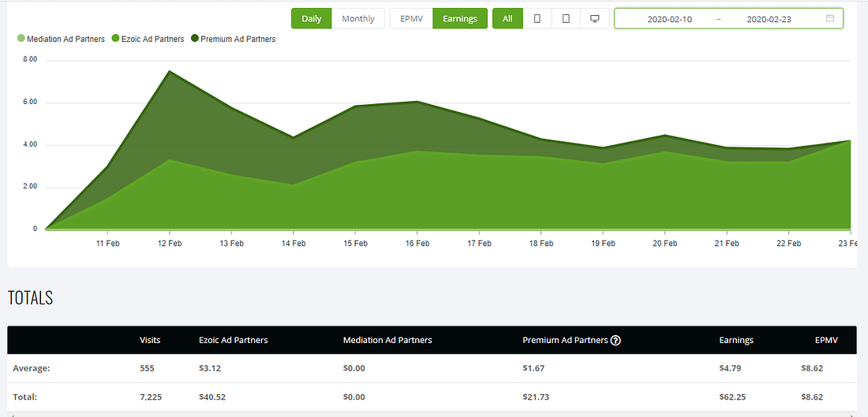Switch chart to Daily view

(x=312, y=18)
